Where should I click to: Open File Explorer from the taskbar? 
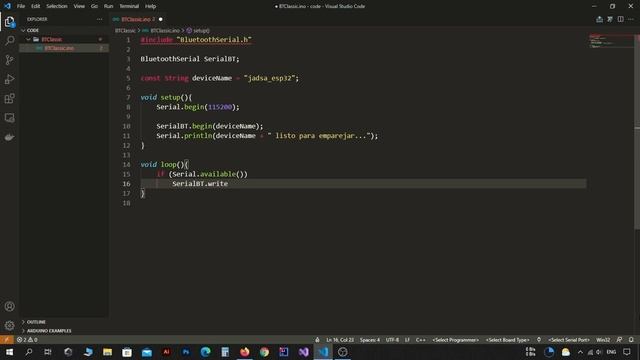(107, 352)
